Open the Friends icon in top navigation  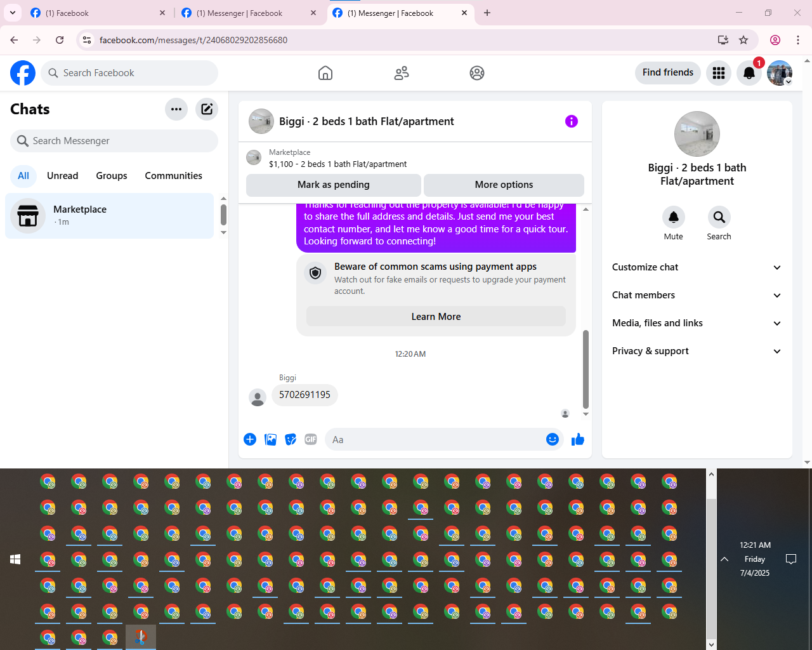pos(402,73)
